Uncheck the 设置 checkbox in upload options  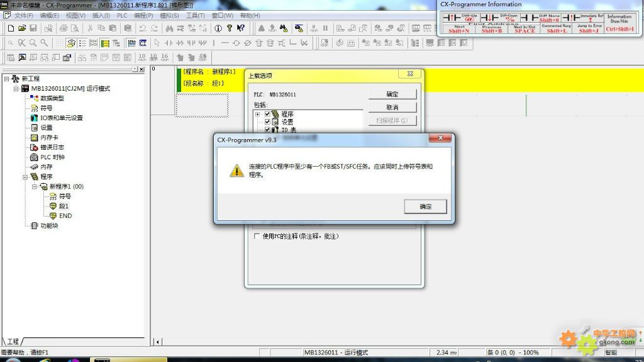pyautogui.click(x=267, y=122)
